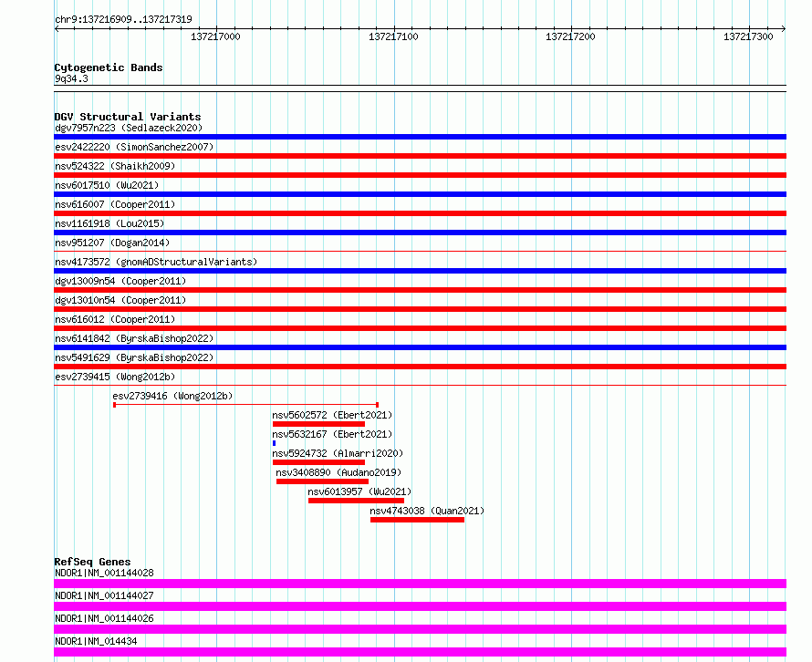812x662 pixels.
Task: Open nsv616007 (Cooper2011) variant label
Action: [x=115, y=204]
